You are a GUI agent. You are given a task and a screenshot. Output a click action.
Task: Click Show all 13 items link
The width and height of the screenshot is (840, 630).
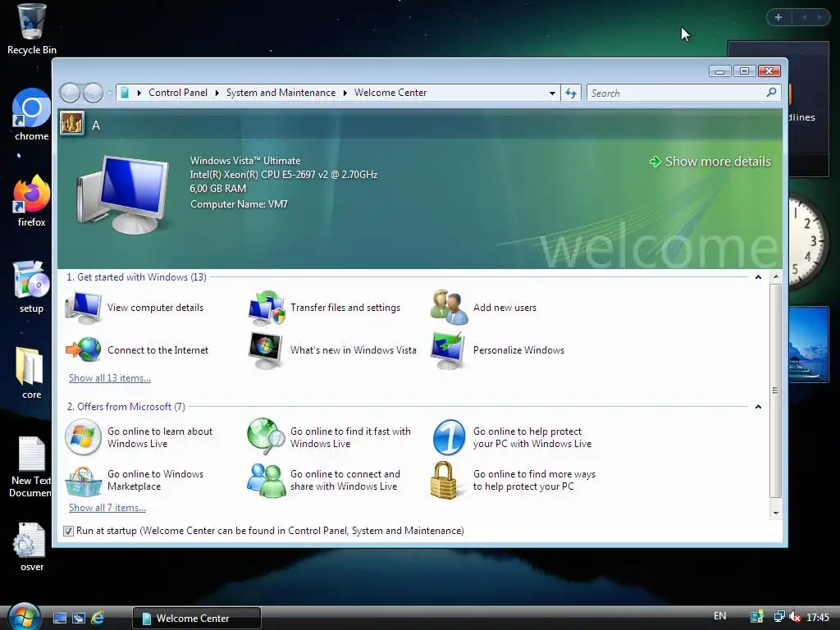[x=110, y=378]
